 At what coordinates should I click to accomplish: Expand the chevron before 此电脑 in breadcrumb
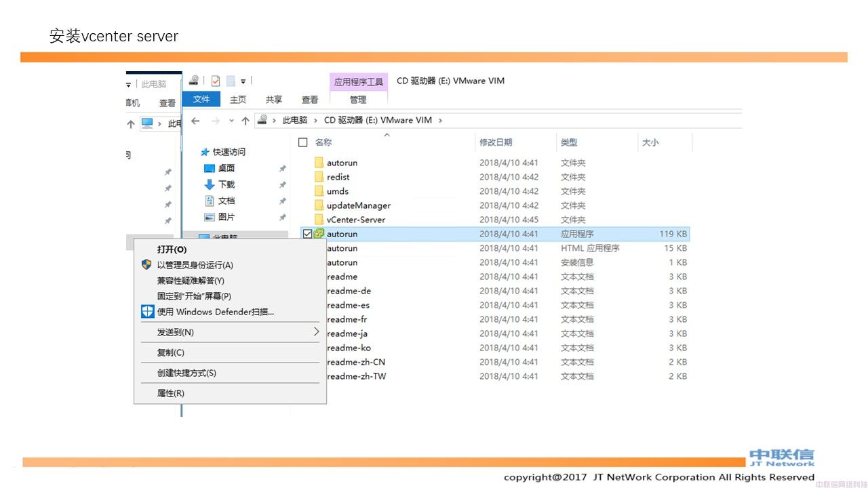pyautogui.click(x=275, y=120)
